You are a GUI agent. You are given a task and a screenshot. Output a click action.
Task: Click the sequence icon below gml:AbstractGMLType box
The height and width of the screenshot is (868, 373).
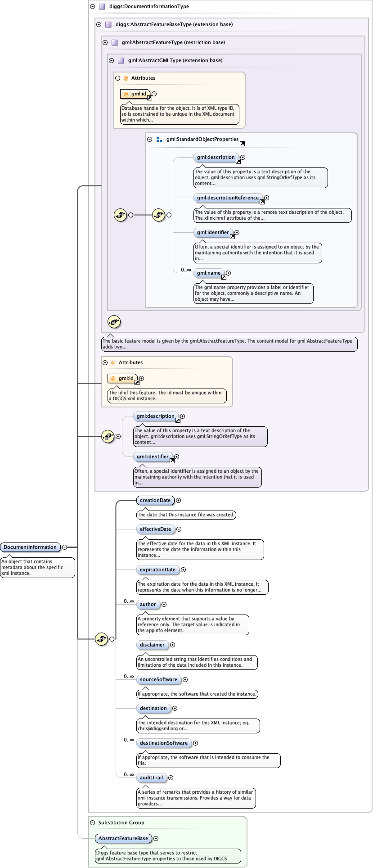coord(114,322)
